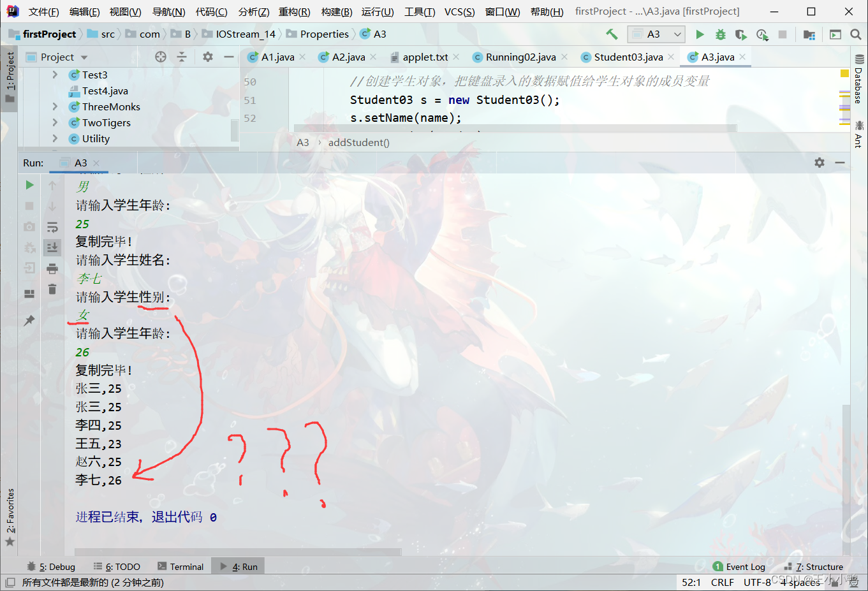
Task: Click the Search Everywhere magnifier
Action: tap(856, 34)
